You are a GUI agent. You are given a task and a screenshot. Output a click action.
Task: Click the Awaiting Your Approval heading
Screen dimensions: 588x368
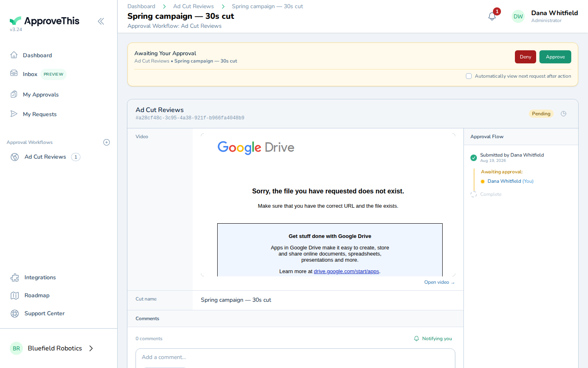pos(165,53)
